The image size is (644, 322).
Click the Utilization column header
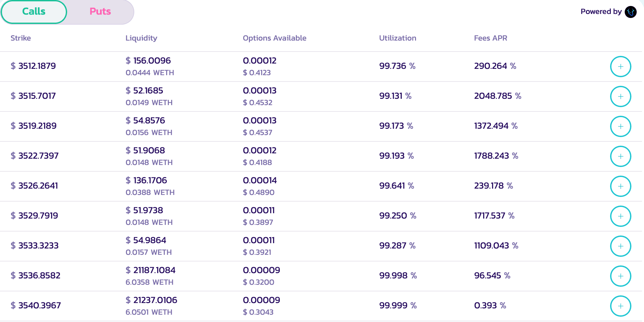click(x=397, y=38)
